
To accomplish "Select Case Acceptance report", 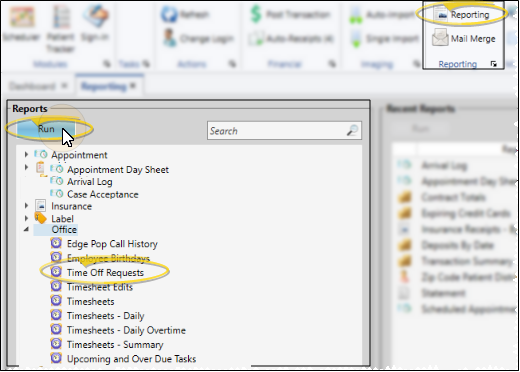I will point(103,194).
